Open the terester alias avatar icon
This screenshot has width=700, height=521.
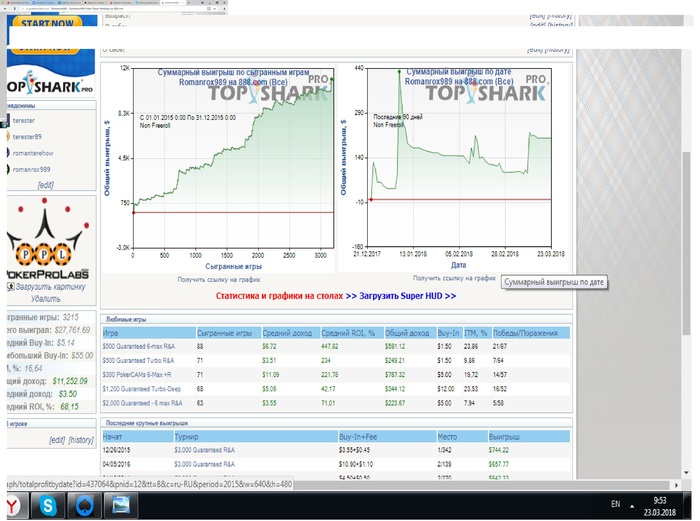point(8,121)
